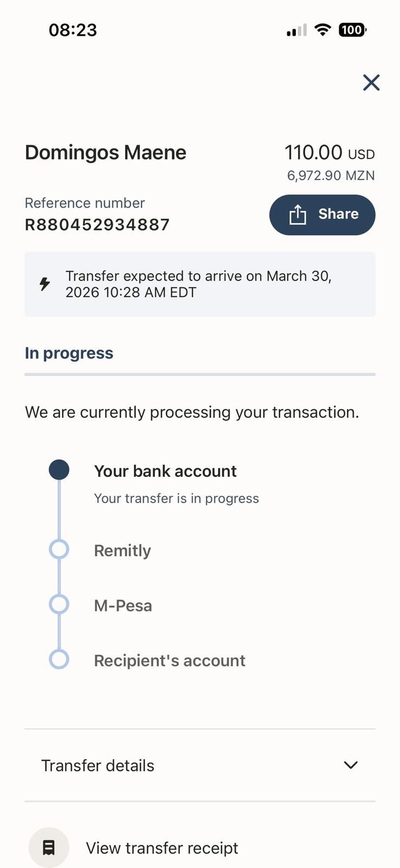The height and width of the screenshot is (868, 400).
Task: Tap the Share button
Action: (x=322, y=215)
